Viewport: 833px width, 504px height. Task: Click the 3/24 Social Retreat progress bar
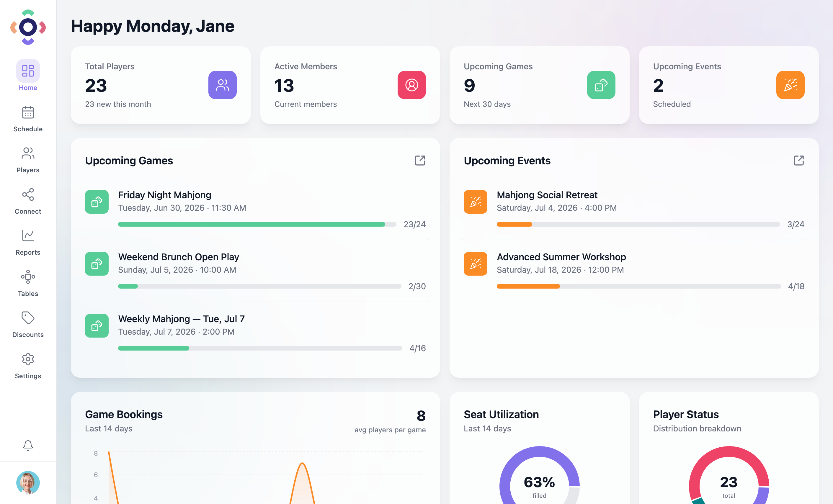point(638,224)
